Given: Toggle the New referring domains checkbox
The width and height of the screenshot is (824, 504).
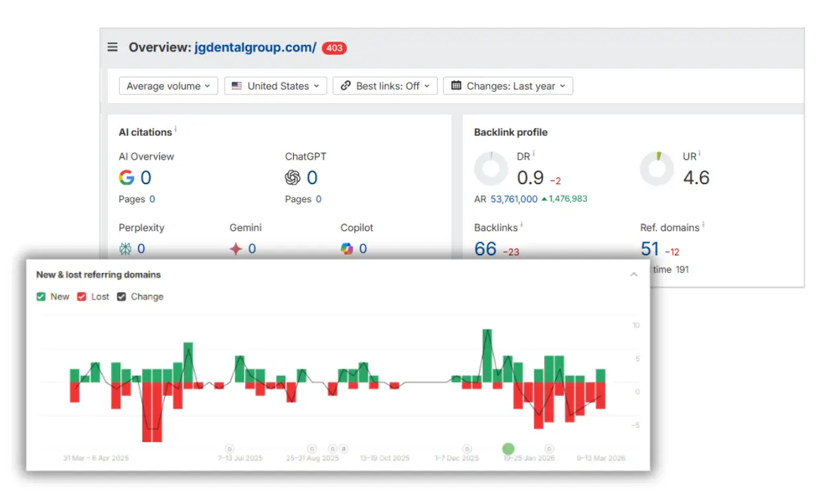Looking at the screenshot, I should tap(42, 297).
